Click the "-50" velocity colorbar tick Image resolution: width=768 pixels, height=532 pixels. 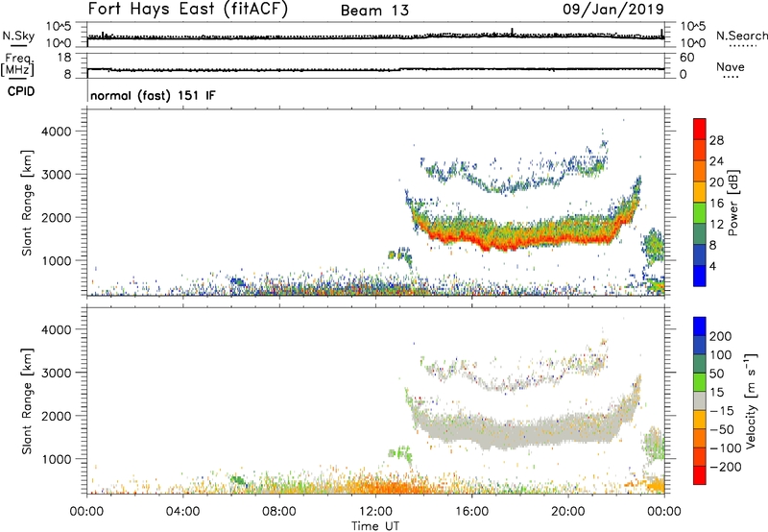click(x=722, y=429)
